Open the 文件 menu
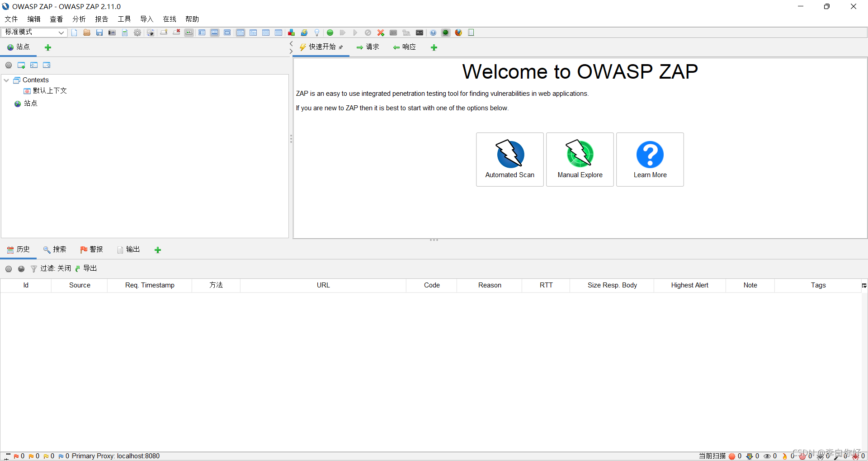Screen dimensions: 868x461 click(11, 19)
